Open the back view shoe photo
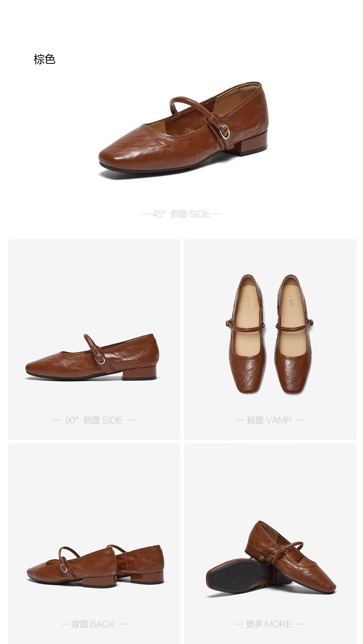The height and width of the screenshot is (644, 363). tap(95, 566)
